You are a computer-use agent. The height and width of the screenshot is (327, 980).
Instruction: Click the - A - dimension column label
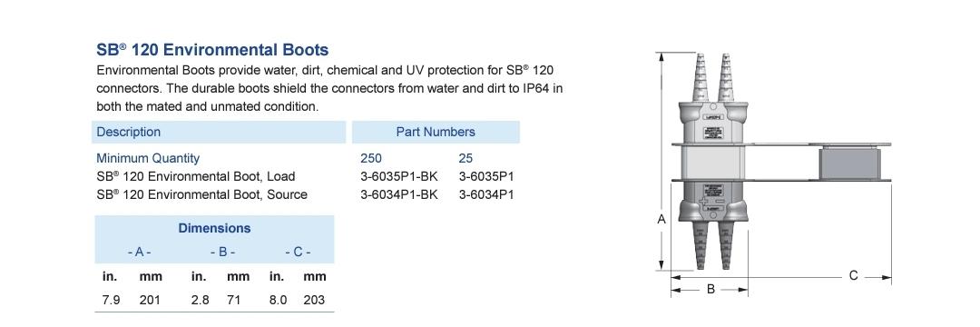140,252
